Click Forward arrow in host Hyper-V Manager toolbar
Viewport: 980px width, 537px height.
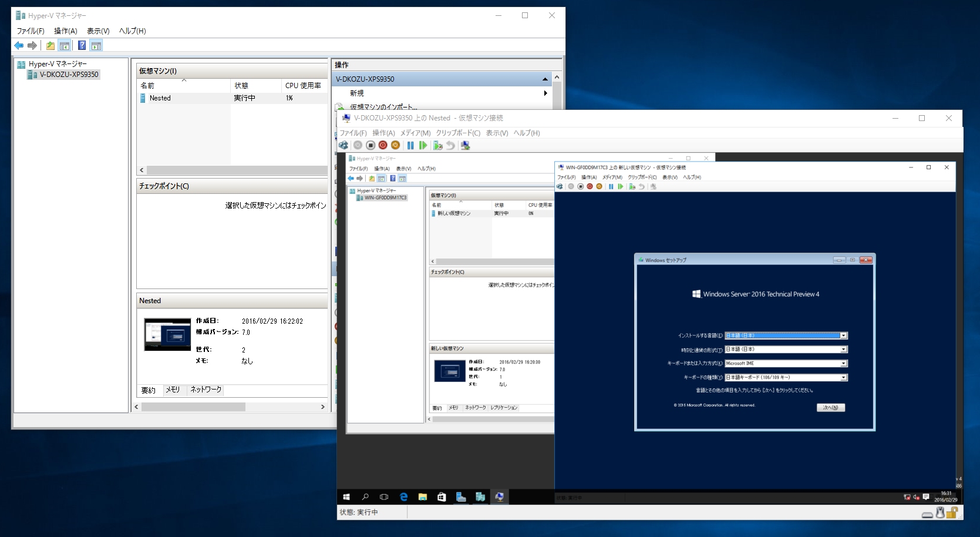[32, 45]
